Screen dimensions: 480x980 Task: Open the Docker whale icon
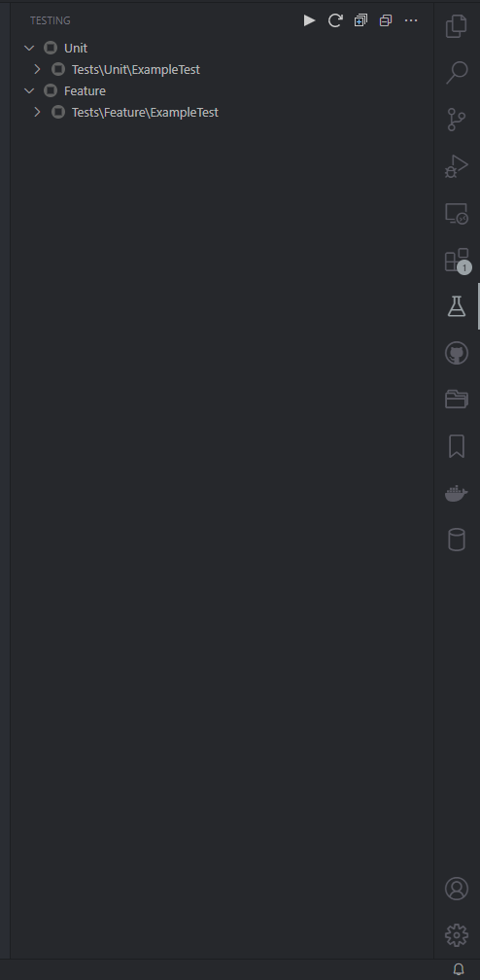tap(457, 493)
